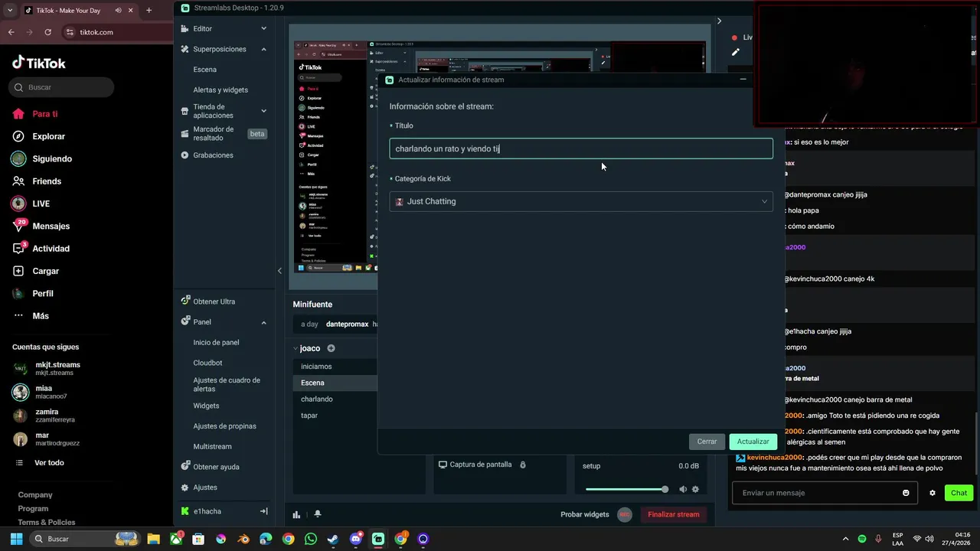Open emoji picker in chat box
Screen dimensions: 980x551
[906, 493]
